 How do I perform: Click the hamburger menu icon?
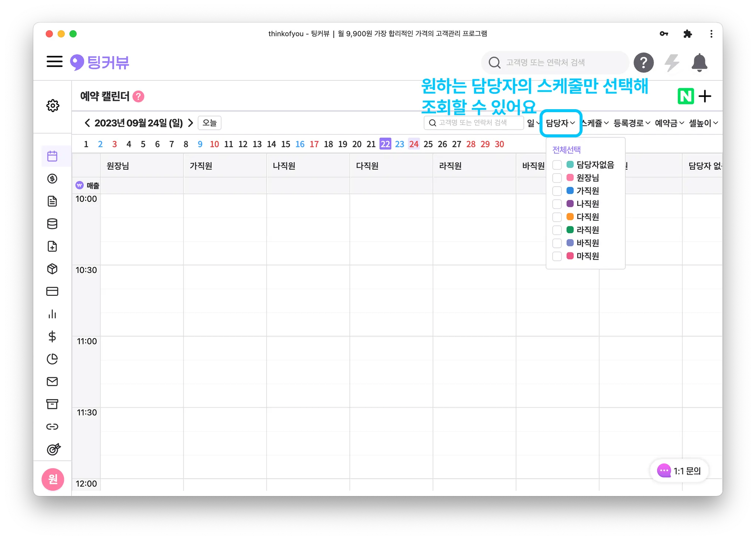coord(55,62)
